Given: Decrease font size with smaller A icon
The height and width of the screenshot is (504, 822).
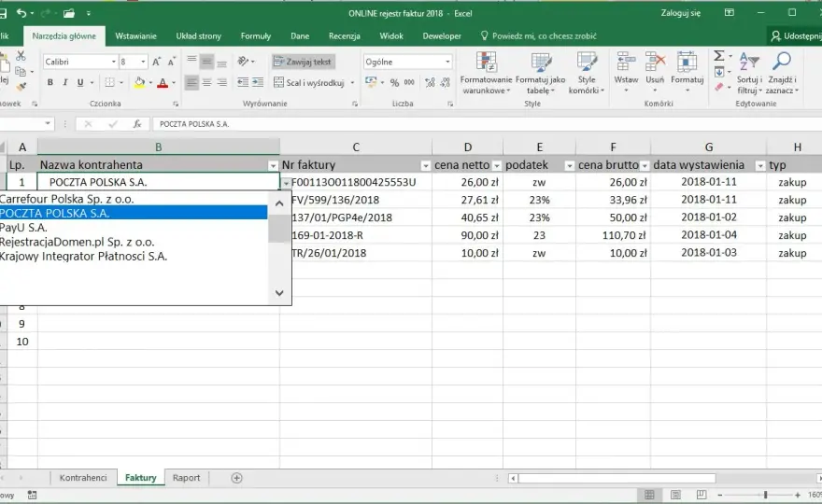Looking at the screenshot, I should [171, 62].
